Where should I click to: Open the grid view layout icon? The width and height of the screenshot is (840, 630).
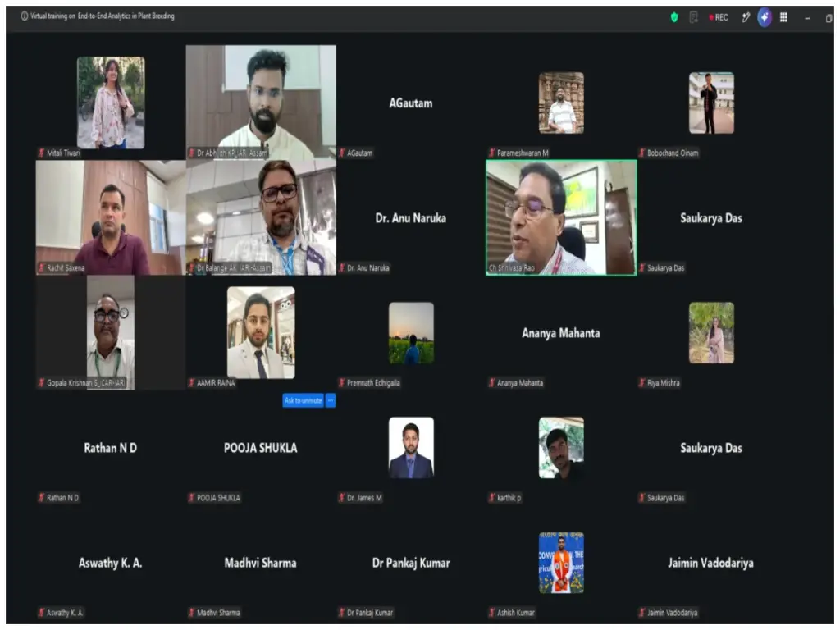783,18
